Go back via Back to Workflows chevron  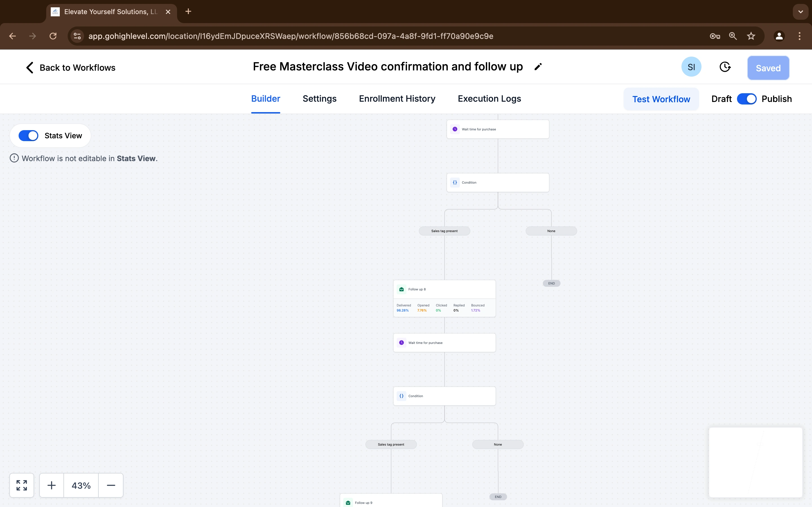(x=30, y=67)
